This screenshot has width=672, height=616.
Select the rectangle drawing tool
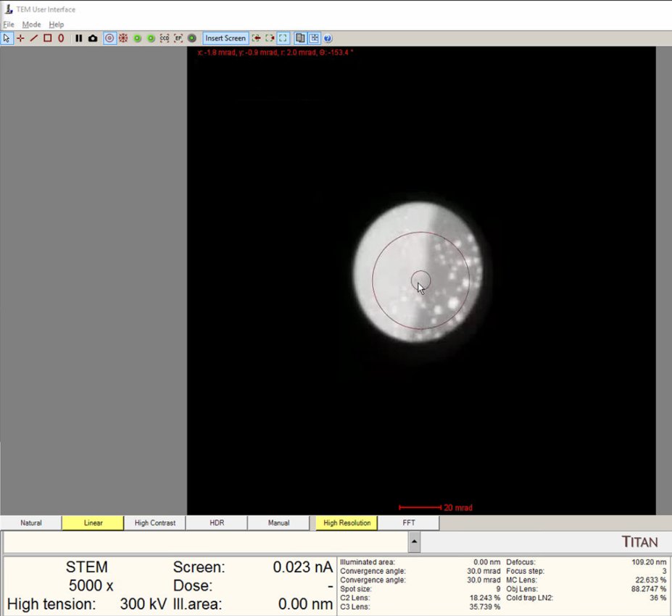[x=47, y=38]
